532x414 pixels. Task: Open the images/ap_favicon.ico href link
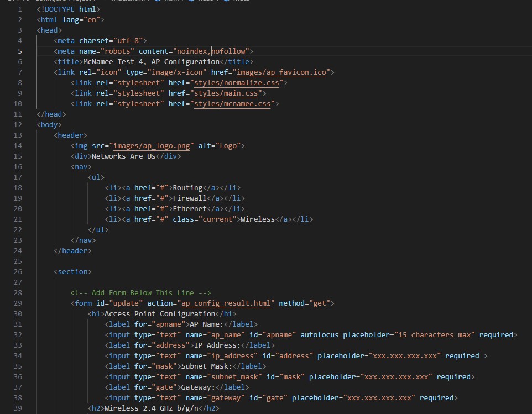click(281, 72)
